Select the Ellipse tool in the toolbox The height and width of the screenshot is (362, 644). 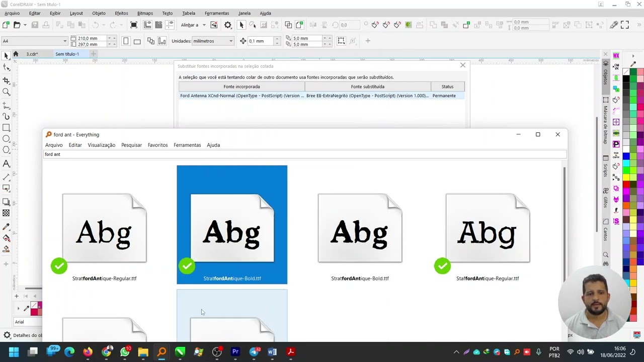point(6,139)
